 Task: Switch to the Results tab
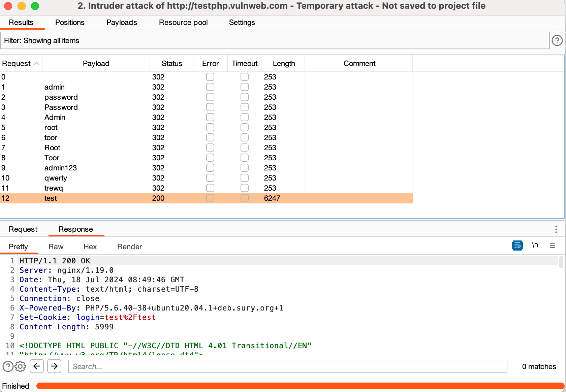21,23
